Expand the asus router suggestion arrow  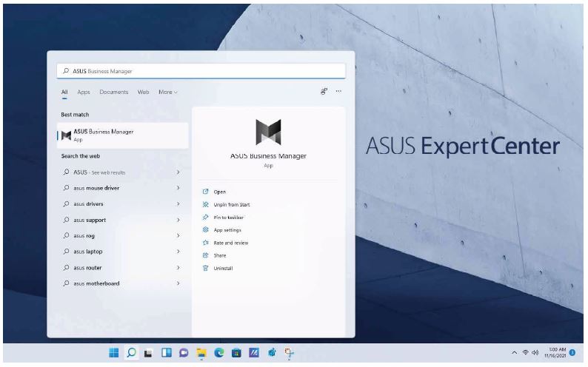click(178, 268)
